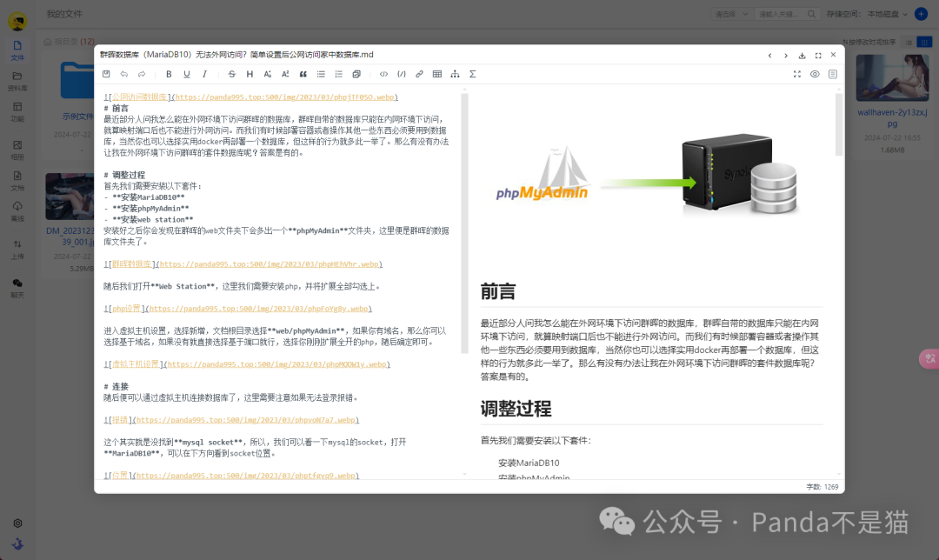Focus the keyword search input field
This screenshot has width=939, height=560.
pyautogui.click(x=780, y=14)
